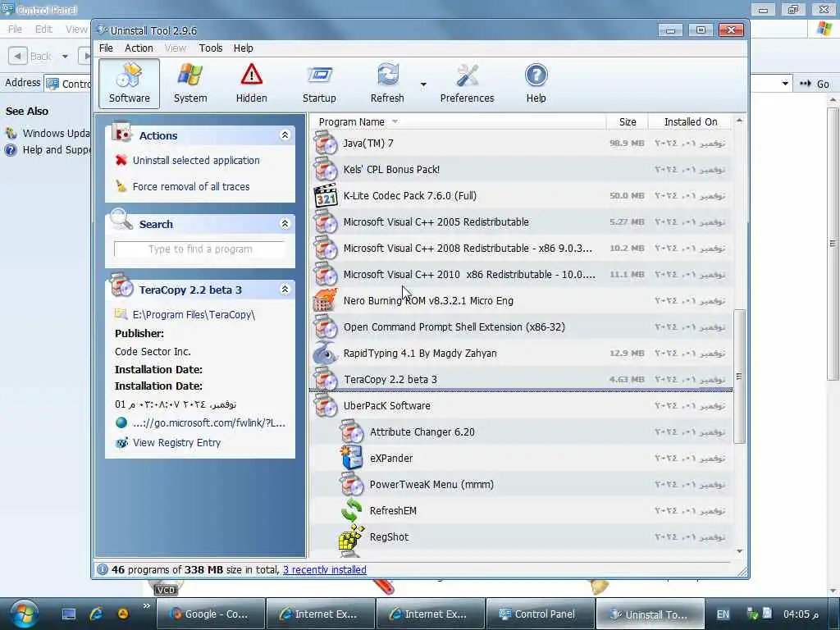
Task: Open the grayed View menu of Uninstall Tool
Action: click(x=176, y=48)
